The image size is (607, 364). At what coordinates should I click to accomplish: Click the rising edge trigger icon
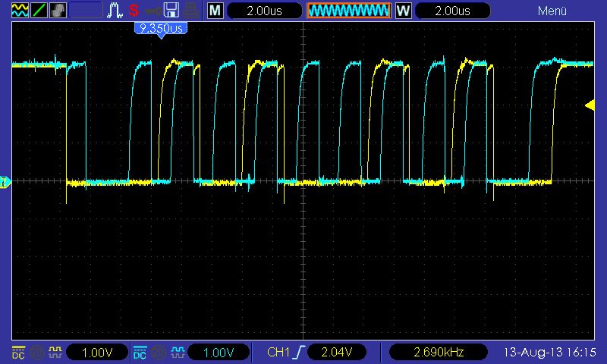(299, 353)
